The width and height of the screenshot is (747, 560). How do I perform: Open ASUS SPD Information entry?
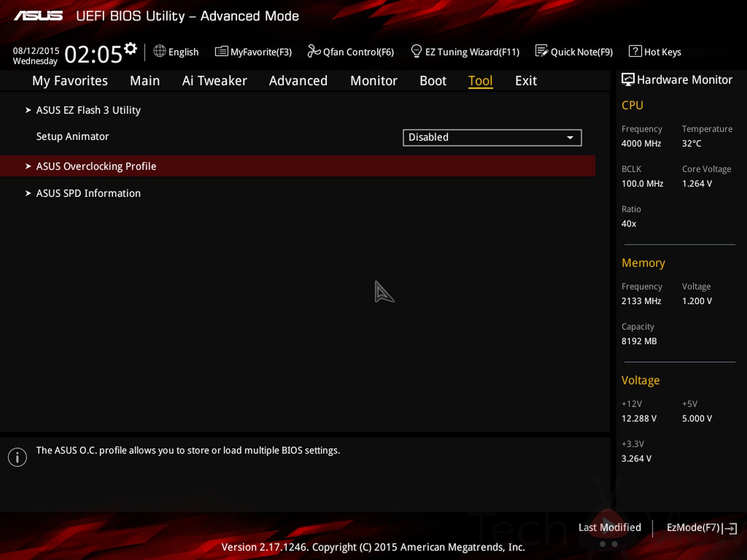88,193
